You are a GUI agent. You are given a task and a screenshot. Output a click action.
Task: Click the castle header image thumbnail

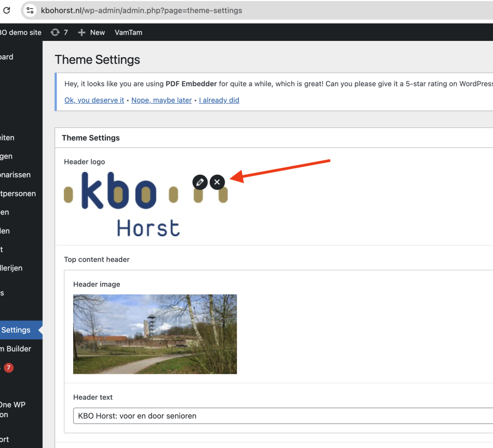(155, 334)
